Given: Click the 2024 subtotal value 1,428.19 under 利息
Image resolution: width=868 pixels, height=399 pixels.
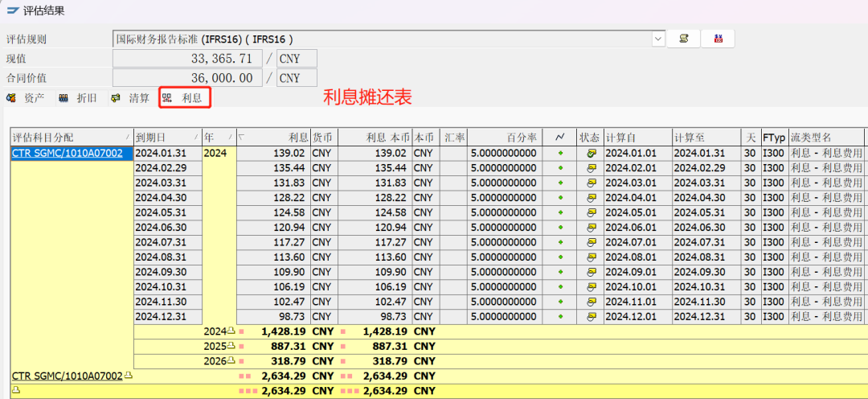Looking at the screenshot, I should click(285, 331).
